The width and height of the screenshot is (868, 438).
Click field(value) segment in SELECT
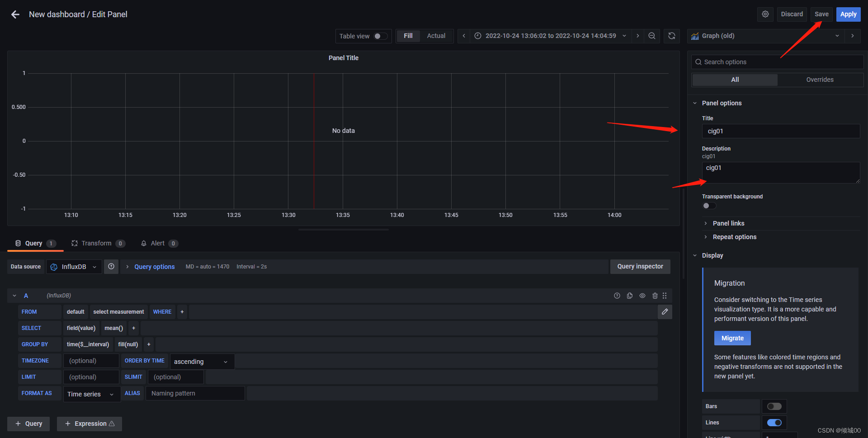click(x=81, y=328)
